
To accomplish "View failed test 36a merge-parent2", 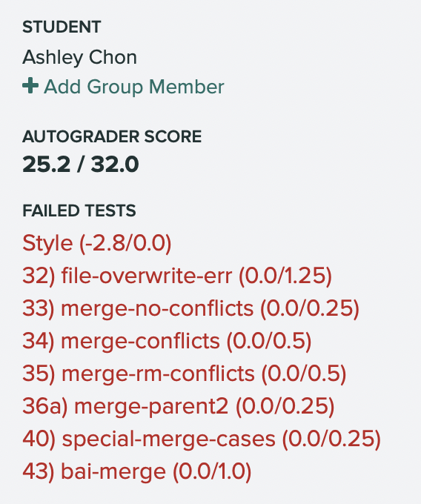I will pyautogui.click(x=179, y=406).
